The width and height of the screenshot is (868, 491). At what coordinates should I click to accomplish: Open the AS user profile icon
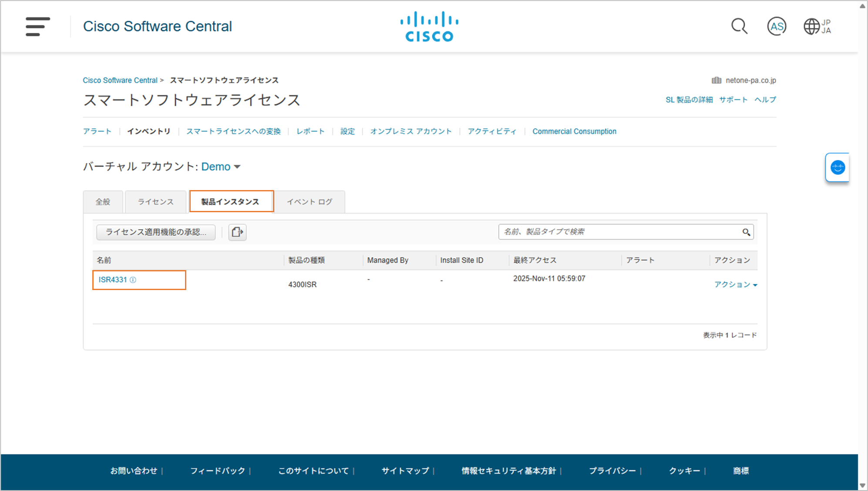click(777, 27)
